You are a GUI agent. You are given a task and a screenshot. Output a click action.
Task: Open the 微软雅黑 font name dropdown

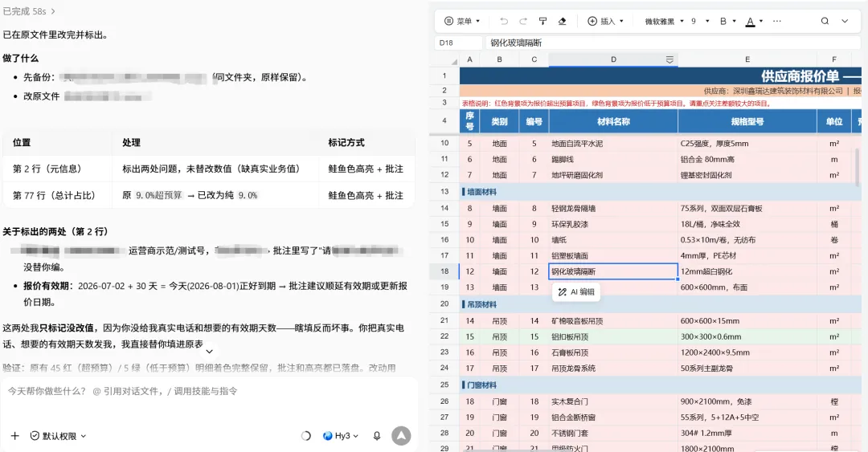pos(665,21)
